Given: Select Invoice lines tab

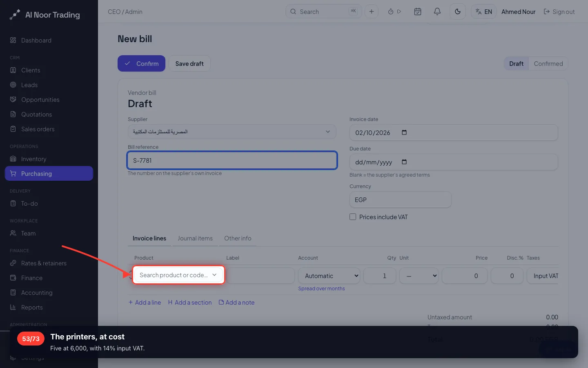Looking at the screenshot, I should tap(149, 238).
